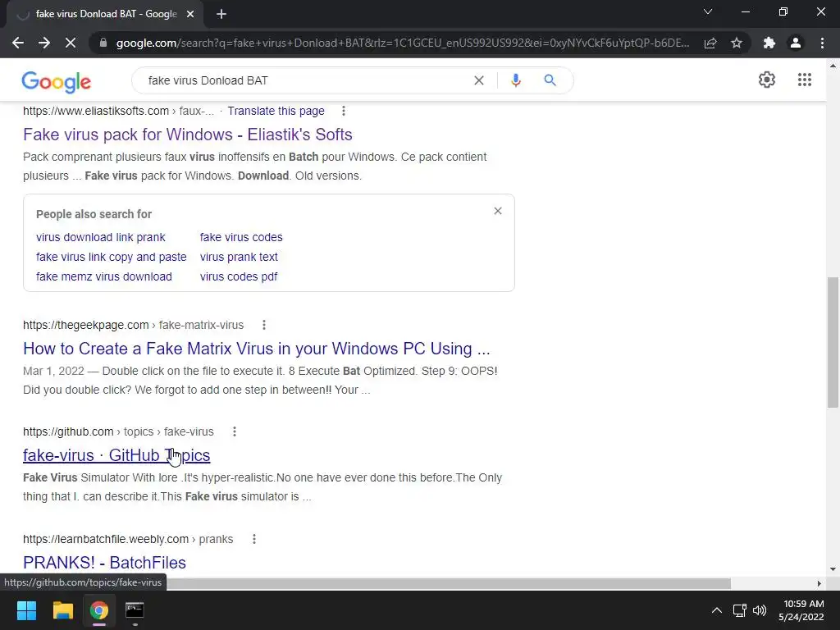Click the scroll-right arrow of horizontal scrollbar

[x=819, y=583]
